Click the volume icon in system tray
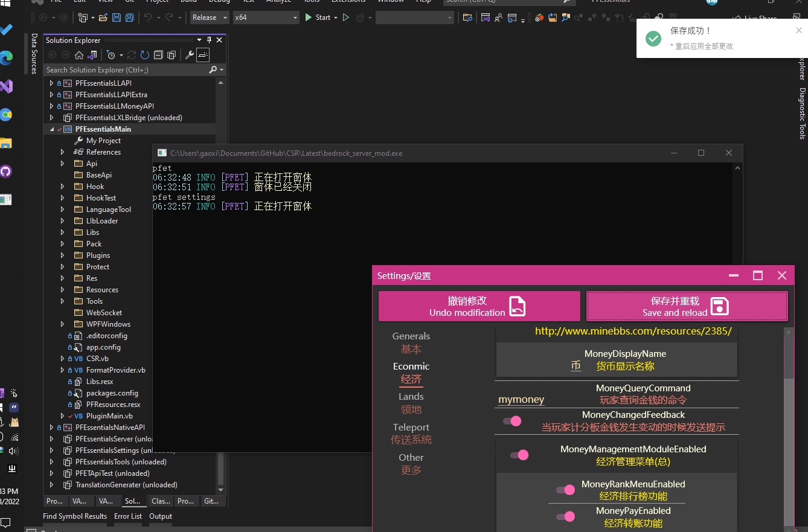The image size is (808, 532). pos(13,451)
